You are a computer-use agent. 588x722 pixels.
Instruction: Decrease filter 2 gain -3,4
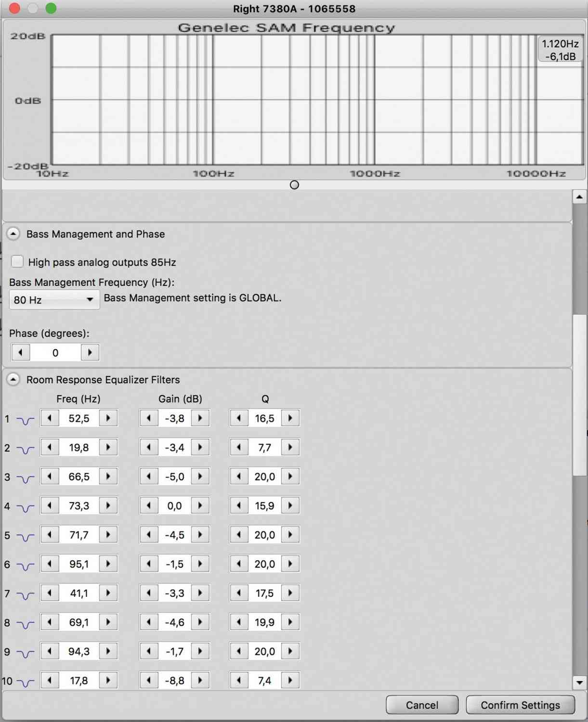(x=149, y=447)
